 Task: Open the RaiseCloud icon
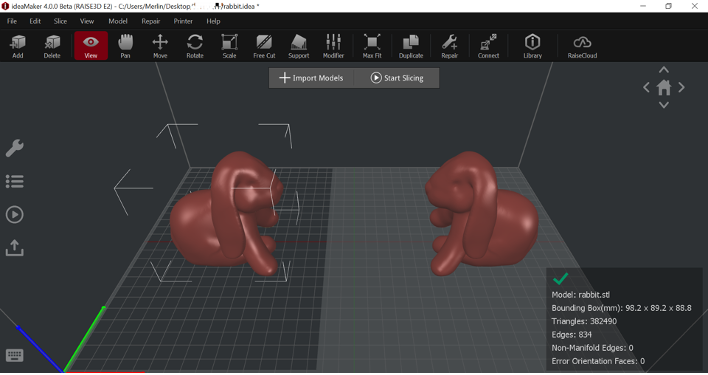point(582,46)
